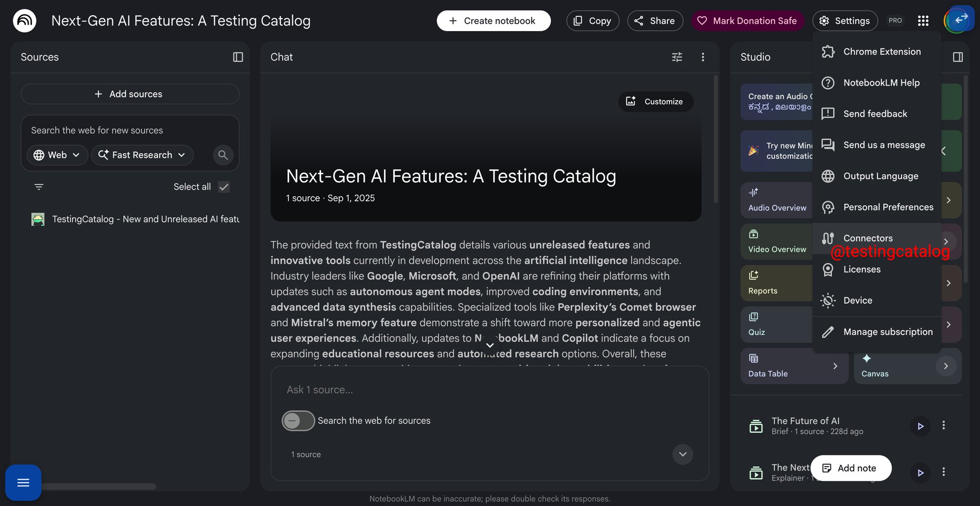
Task: Expand the Connectors submenu arrow
Action: [946, 242]
